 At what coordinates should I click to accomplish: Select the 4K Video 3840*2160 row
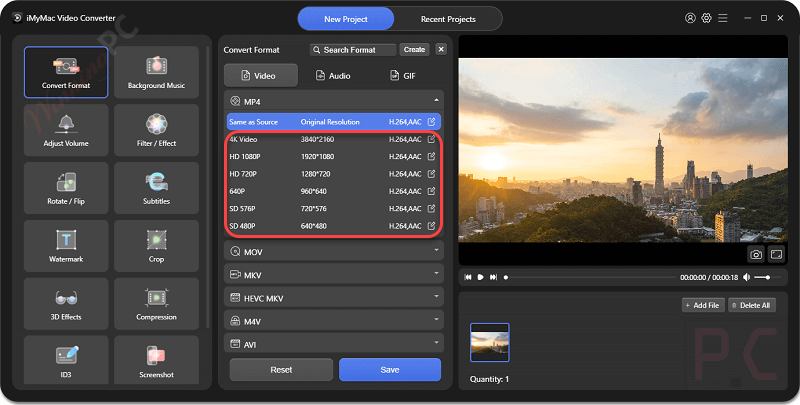pyautogui.click(x=334, y=139)
